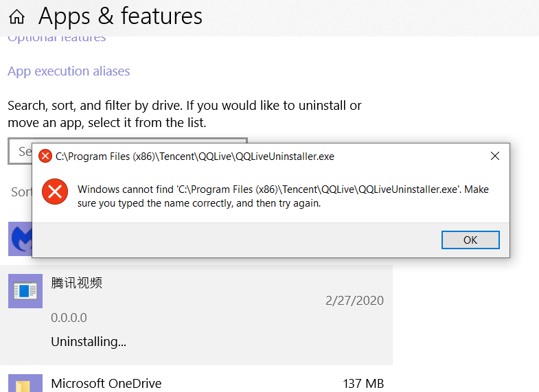This screenshot has height=392, width=539.
Task: Close the QQLiveUninstaller error dialog
Action: [495, 156]
